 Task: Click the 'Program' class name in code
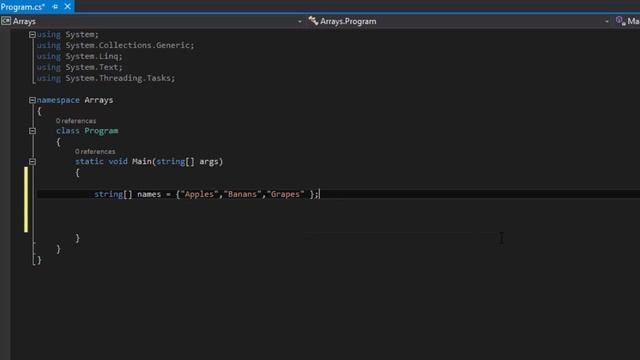pyautogui.click(x=101, y=131)
